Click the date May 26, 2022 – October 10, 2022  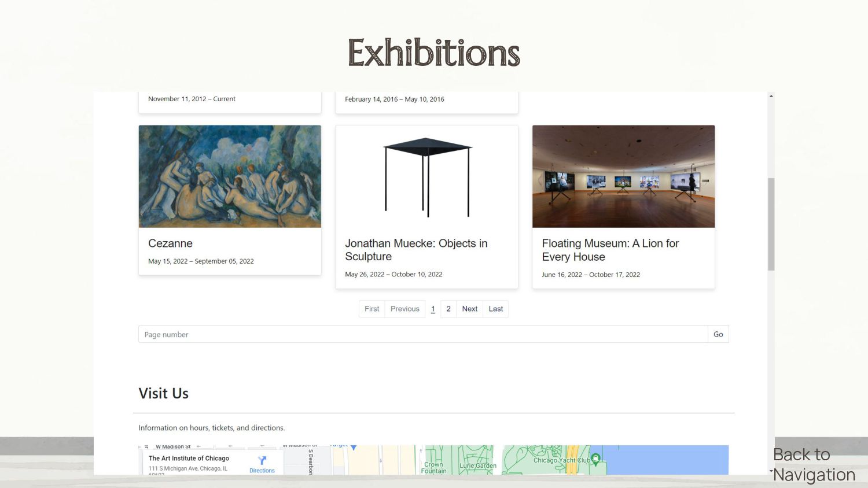click(x=393, y=275)
